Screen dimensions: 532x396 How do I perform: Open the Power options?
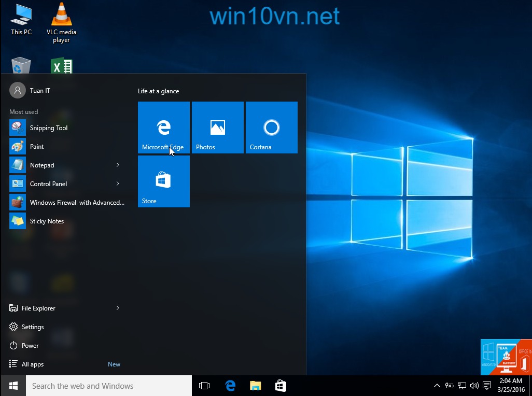(x=30, y=345)
